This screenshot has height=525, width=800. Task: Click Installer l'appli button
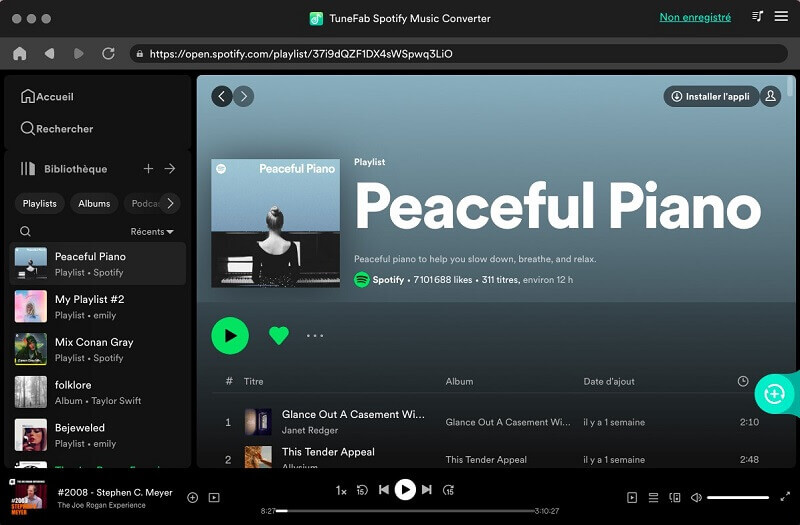(711, 96)
